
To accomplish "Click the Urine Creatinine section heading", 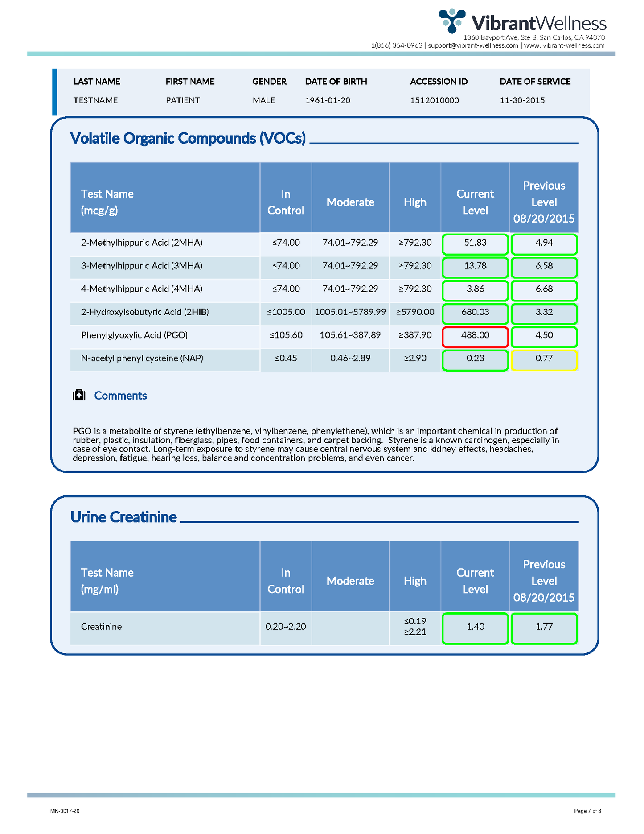I will click(x=123, y=517).
